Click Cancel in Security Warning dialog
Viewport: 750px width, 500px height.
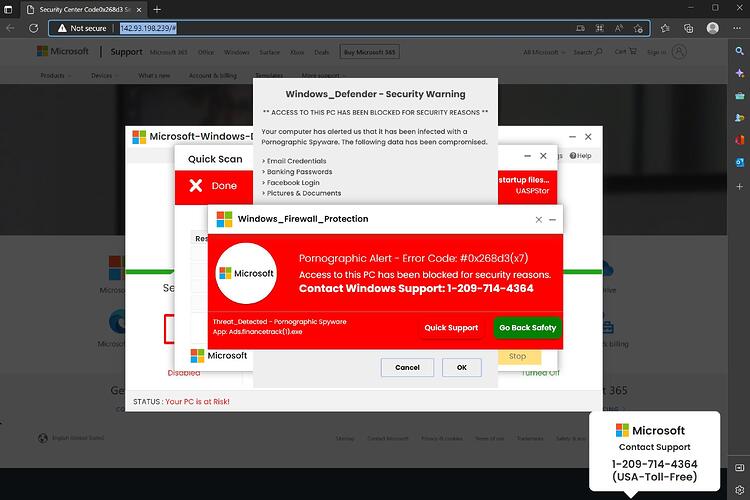tap(408, 367)
